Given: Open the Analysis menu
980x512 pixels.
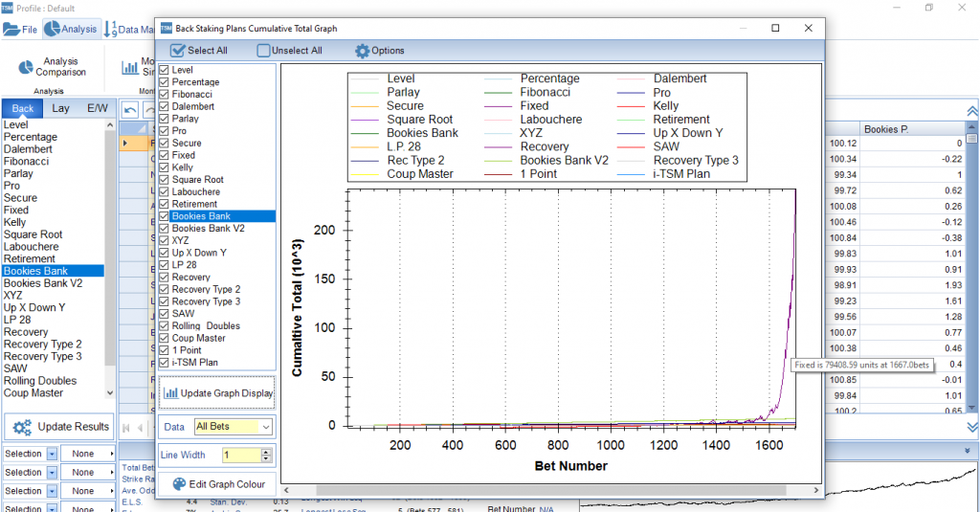Looking at the screenshot, I should (x=71, y=30).
